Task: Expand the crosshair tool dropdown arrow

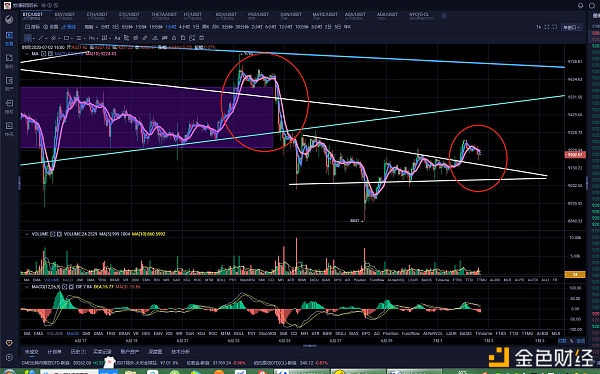Action: pos(34,38)
